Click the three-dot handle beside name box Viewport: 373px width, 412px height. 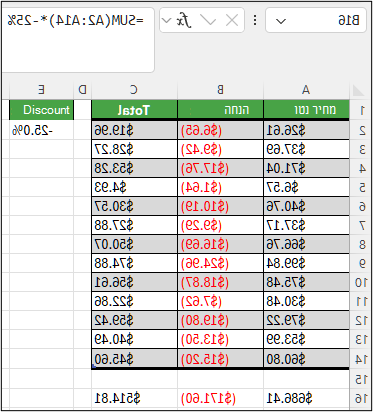tap(255, 21)
